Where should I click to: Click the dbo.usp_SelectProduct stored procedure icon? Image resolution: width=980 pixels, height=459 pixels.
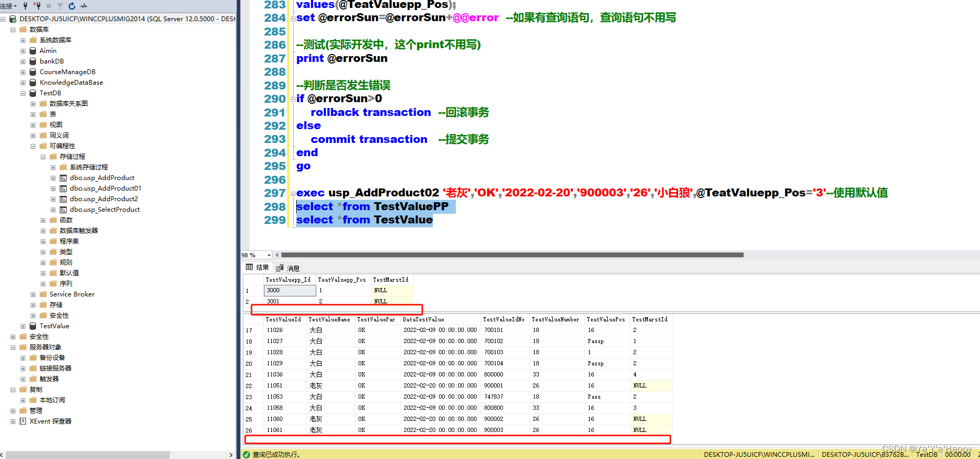point(63,210)
